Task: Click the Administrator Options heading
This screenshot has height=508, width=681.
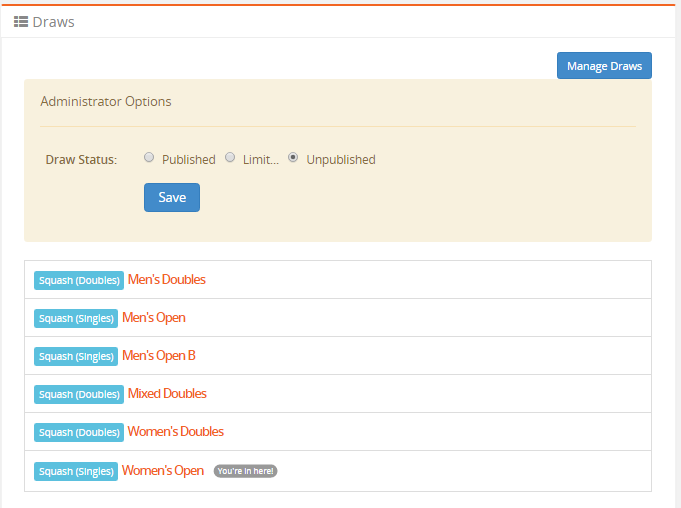Action: 105,102
